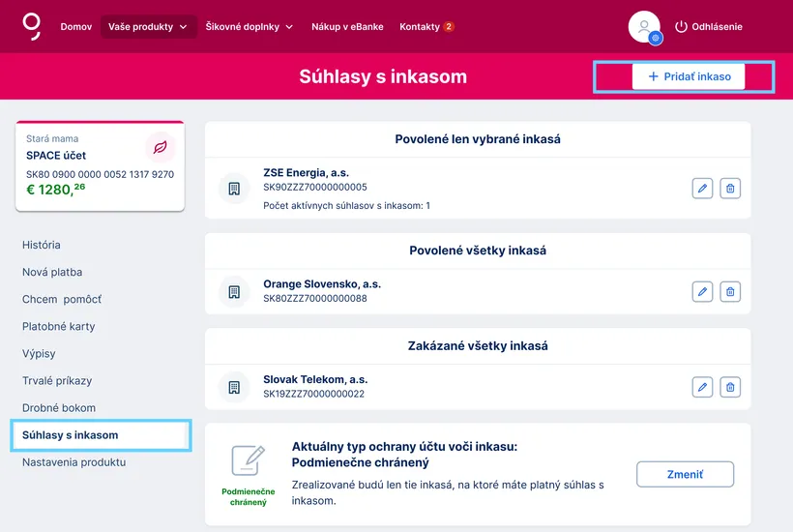Select the Stará mama SPACE účet card
The height and width of the screenshot is (532, 793).
pos(101,165)
